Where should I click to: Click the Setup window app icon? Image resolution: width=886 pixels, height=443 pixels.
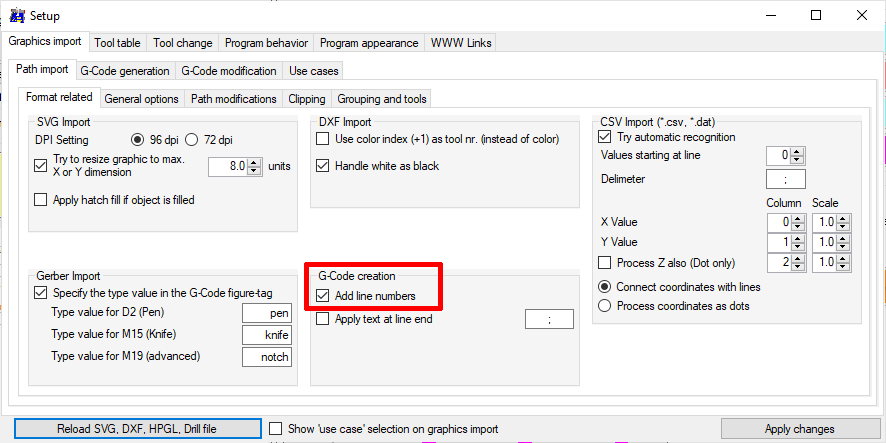click(16, 16)
